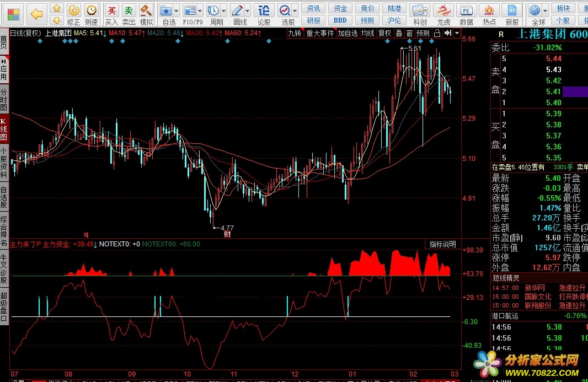
Task: Click the 选股 stock screener icon
Action: point(285,10)
